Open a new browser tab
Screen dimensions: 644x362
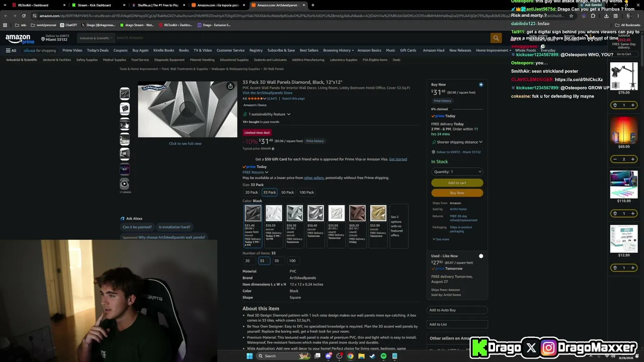313,5
